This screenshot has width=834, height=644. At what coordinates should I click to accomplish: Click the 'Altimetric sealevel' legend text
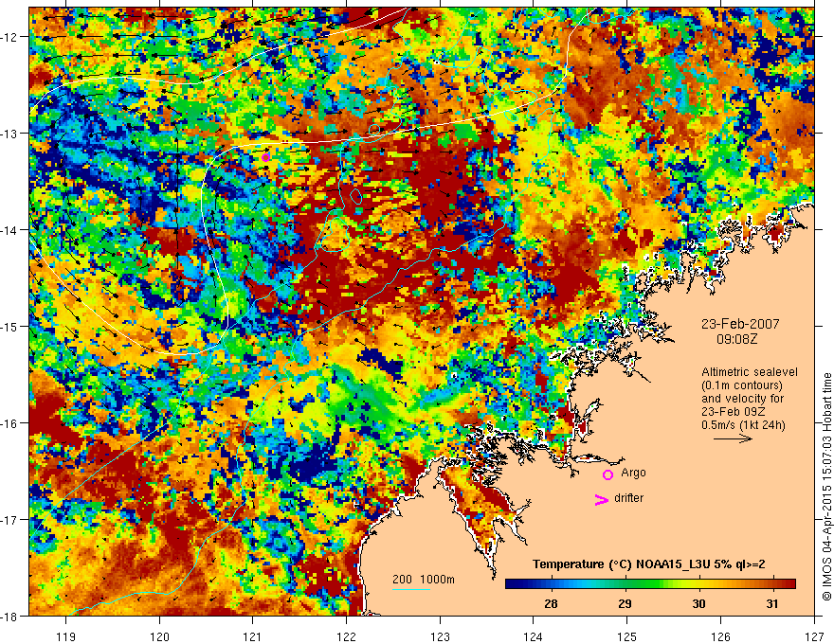pyautogui.click(x=750, y=372)
